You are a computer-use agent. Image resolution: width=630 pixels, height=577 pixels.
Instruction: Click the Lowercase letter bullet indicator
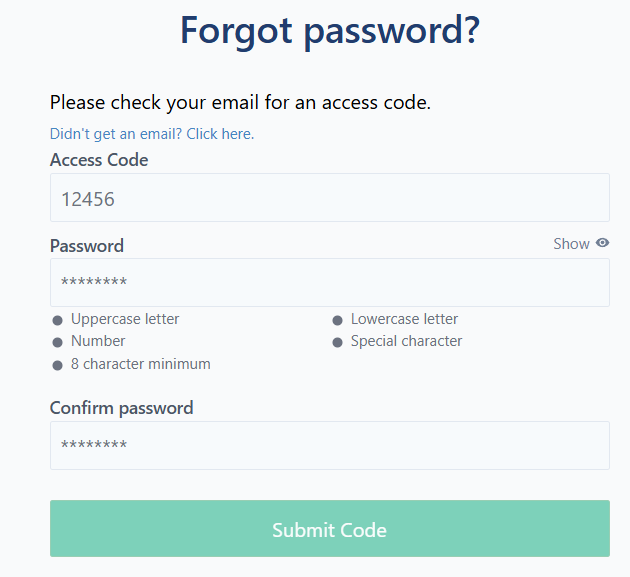point(338,320)
